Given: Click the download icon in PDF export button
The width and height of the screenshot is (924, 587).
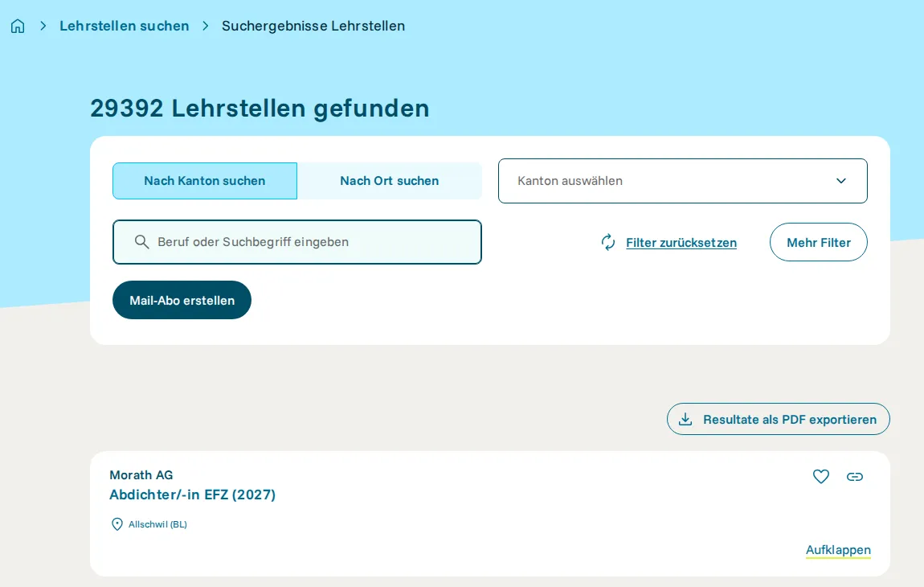Looking at the screenshot, I should pos(685,419).
